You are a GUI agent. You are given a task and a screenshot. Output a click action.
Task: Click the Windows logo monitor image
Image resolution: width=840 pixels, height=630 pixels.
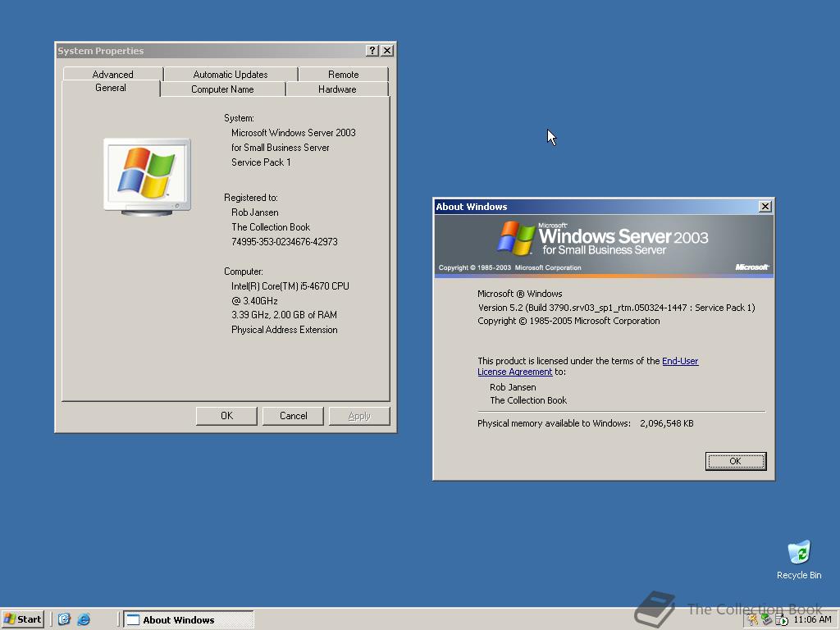pyautogui.click(x=147, y=177)
